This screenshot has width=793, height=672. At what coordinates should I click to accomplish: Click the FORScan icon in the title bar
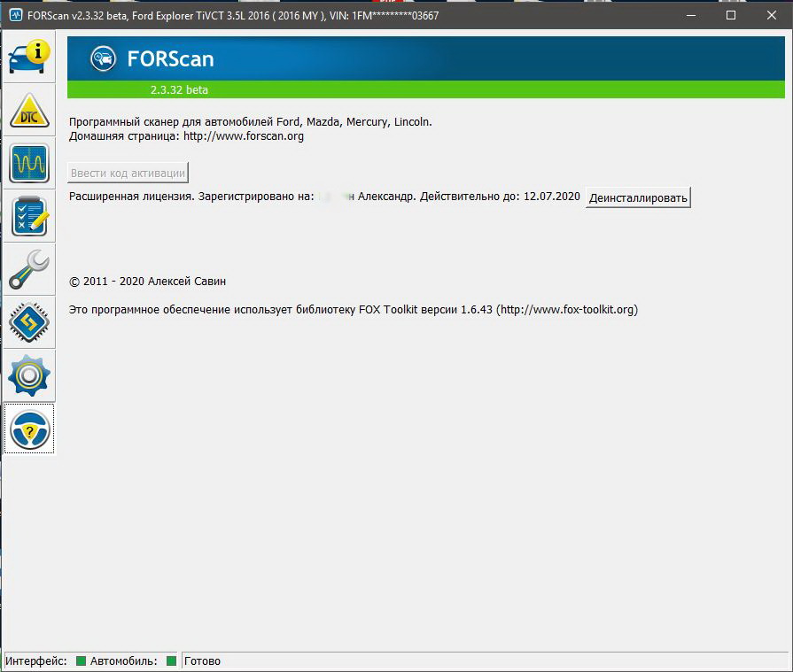coord(15,15)
